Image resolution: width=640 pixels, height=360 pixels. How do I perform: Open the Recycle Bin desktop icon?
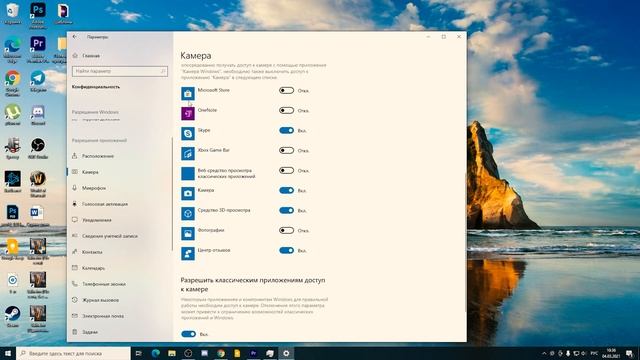[x=13, y=13]
